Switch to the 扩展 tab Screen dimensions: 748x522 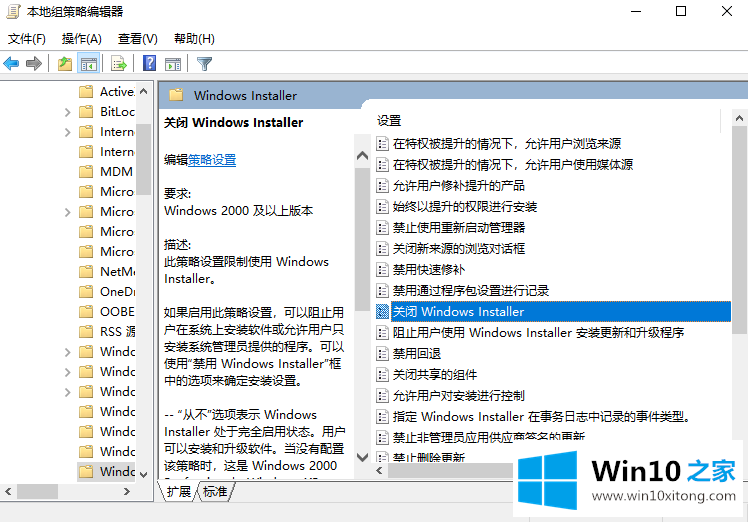(x=178, y=491)
